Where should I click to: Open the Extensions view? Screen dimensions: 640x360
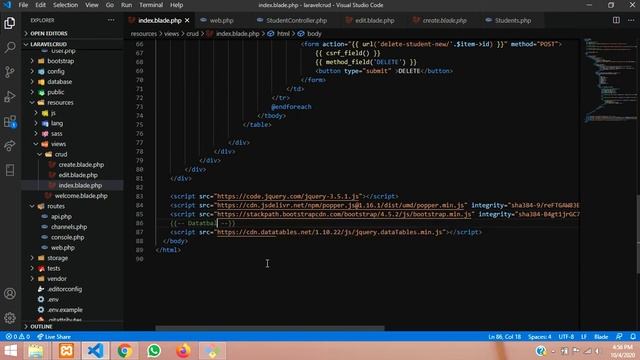click(x=10, y=121)
